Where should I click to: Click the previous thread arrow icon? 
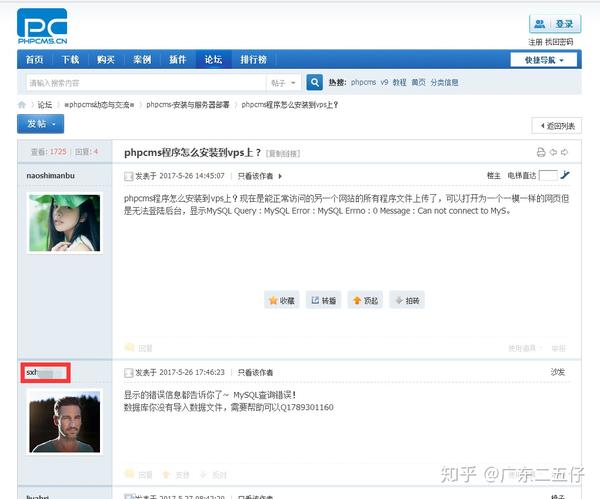pyautogui.click(x=553, y=152)
